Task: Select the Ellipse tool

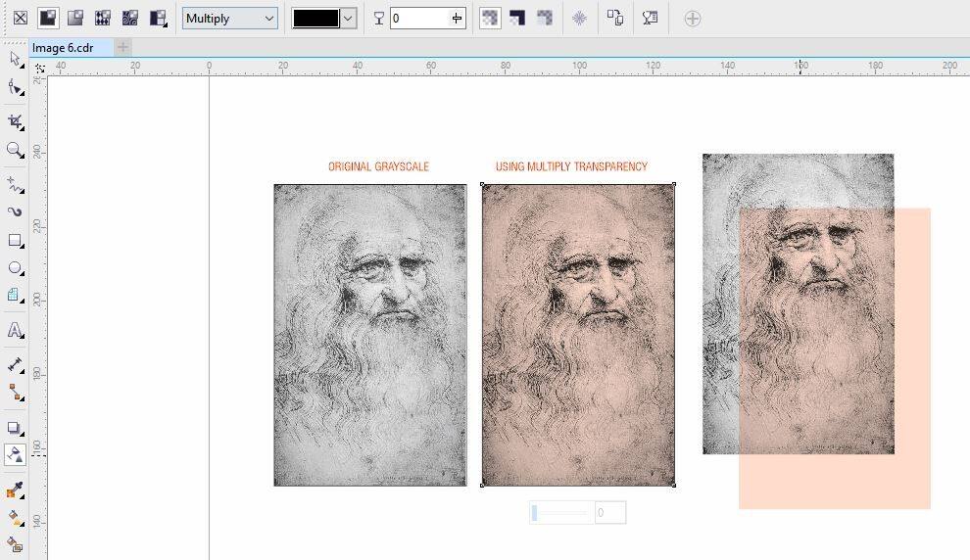Action: tap(16, 267)
